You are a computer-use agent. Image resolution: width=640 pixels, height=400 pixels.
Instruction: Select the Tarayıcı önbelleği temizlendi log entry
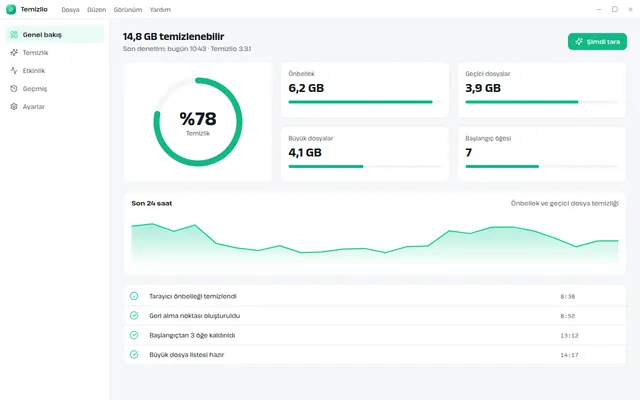[375, 296]
